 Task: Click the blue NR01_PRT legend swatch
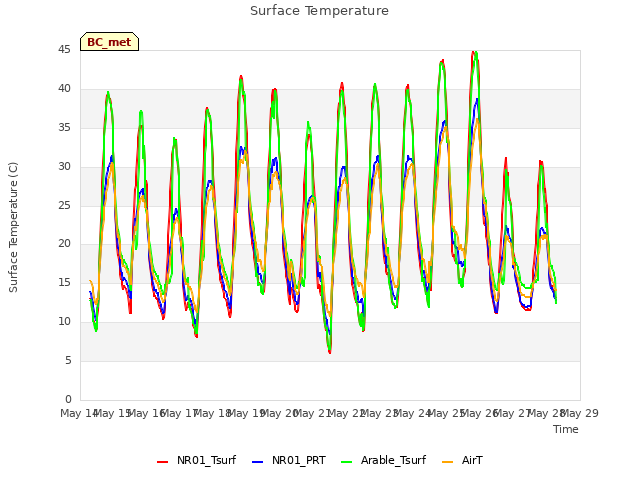click(257, 462)
